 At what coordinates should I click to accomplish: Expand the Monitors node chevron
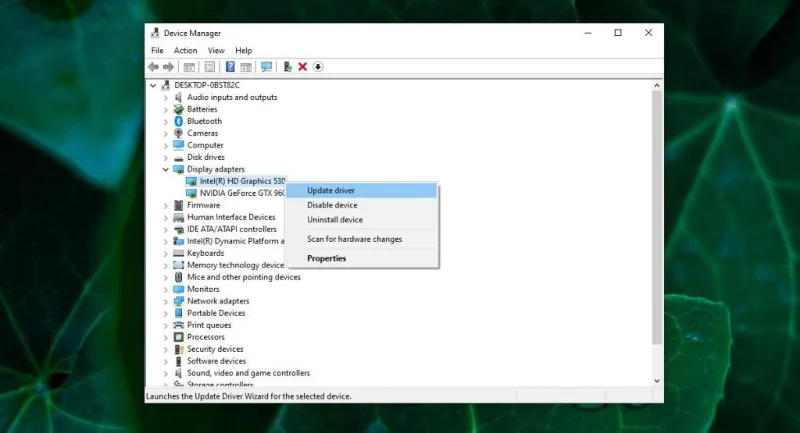click(165, 289)
